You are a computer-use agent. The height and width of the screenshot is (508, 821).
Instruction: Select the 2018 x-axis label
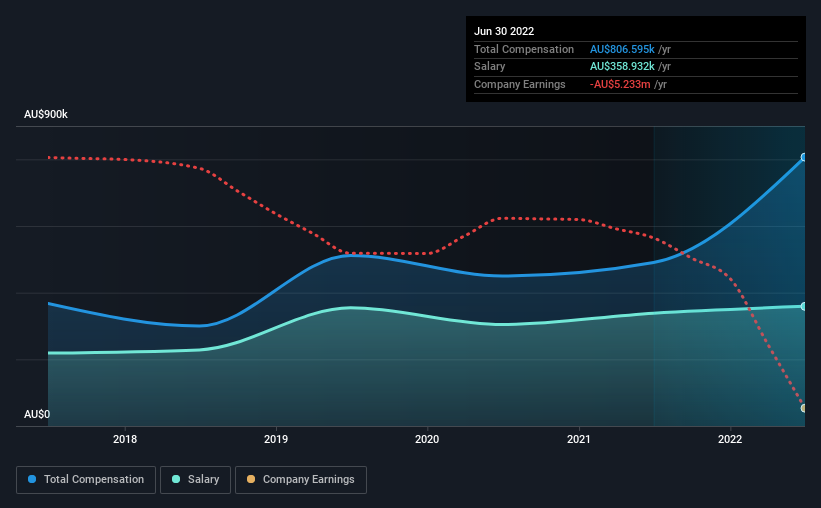[x=125, y=439]
